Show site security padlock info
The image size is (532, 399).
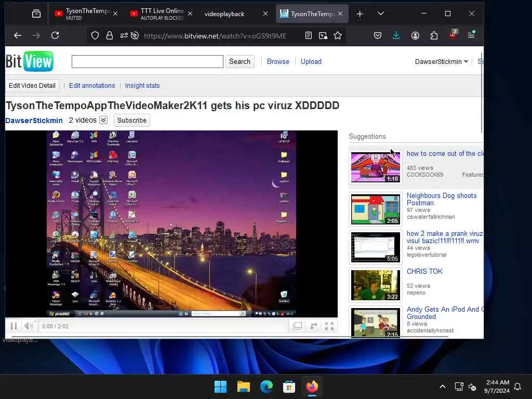coord(109,35)
